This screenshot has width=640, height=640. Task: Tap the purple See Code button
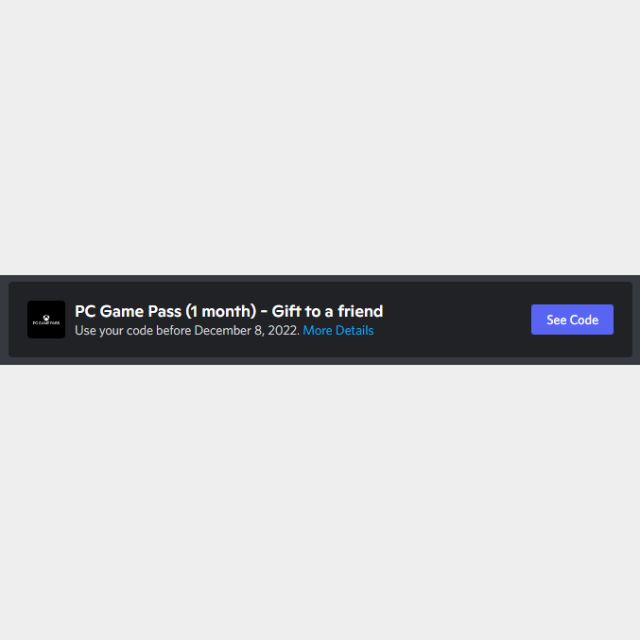coord(572,320)
